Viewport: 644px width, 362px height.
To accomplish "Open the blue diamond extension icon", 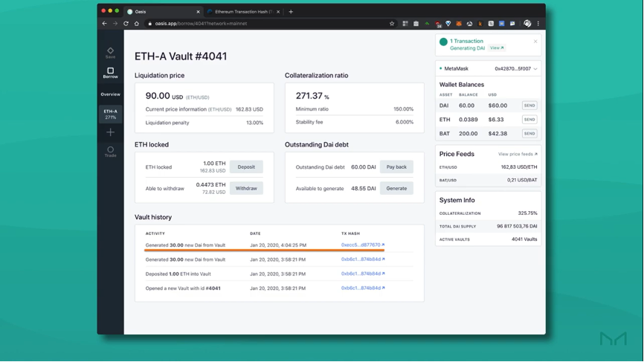I will (x=448, y=23).
